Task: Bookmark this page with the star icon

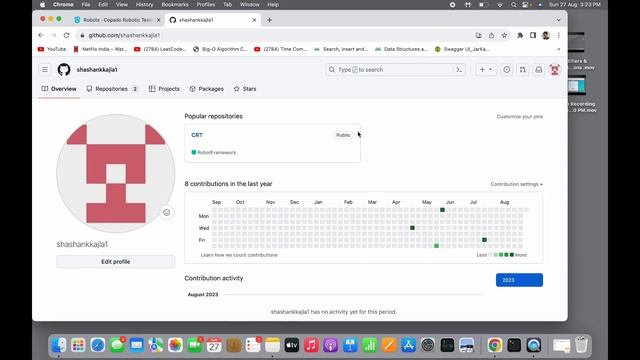Action: point(504,36)
